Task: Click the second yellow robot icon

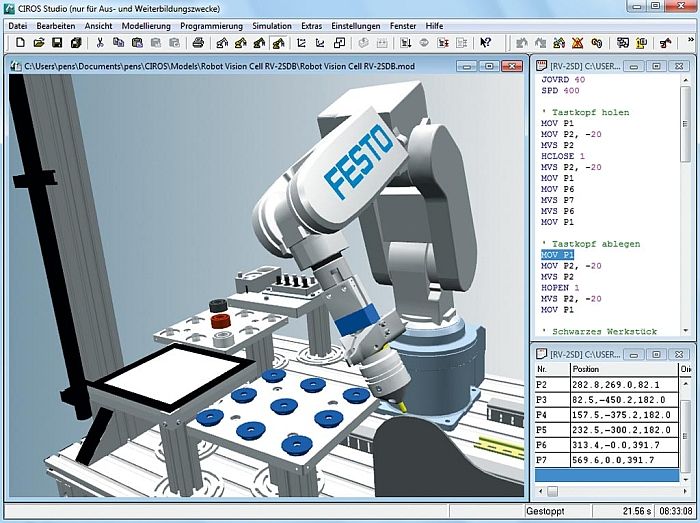Action: click(x=241, y=43)
